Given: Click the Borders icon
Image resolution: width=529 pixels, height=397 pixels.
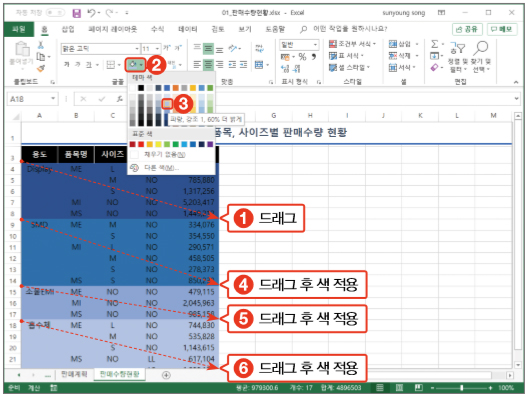Looking at the screenshot, I should click(x=110, y=64).
